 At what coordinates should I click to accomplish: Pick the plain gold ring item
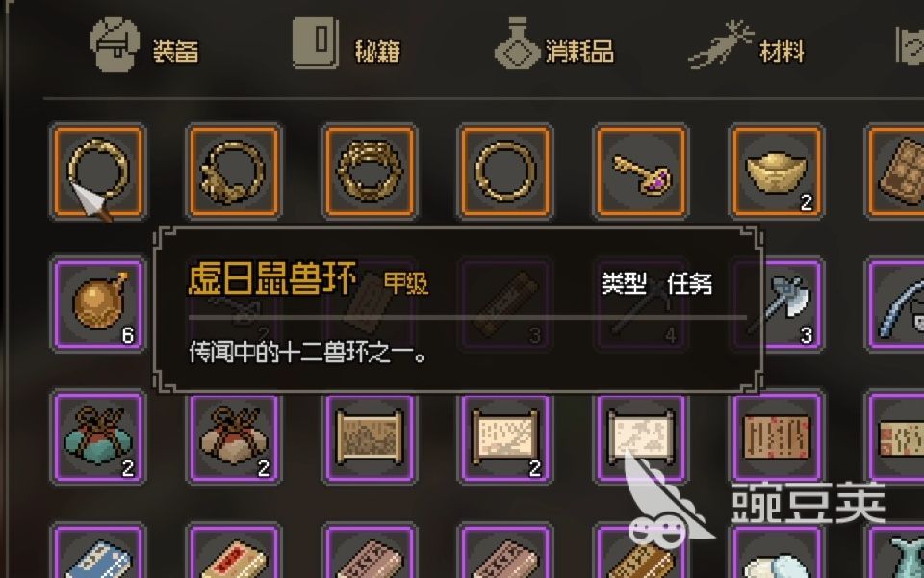(505, 171)
